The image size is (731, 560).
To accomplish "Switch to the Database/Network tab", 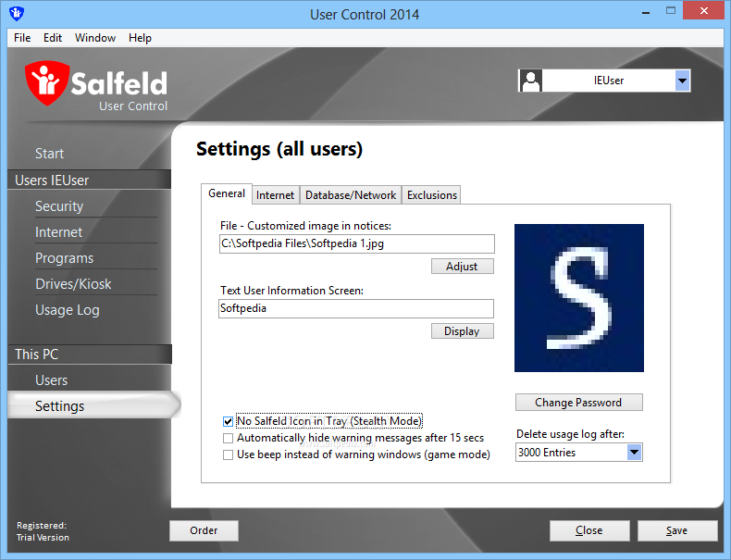I will (351, 195).
